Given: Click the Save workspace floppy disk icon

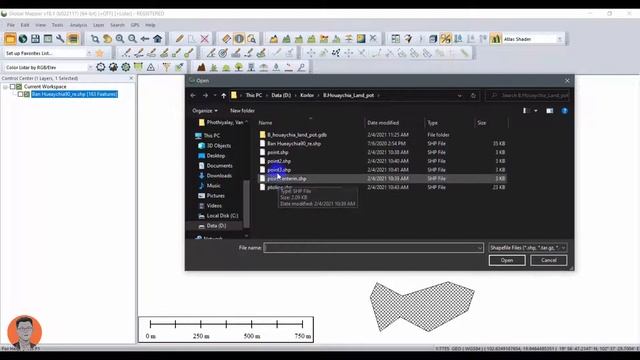Looking at the screenshot, I should (x=36, y=39).
